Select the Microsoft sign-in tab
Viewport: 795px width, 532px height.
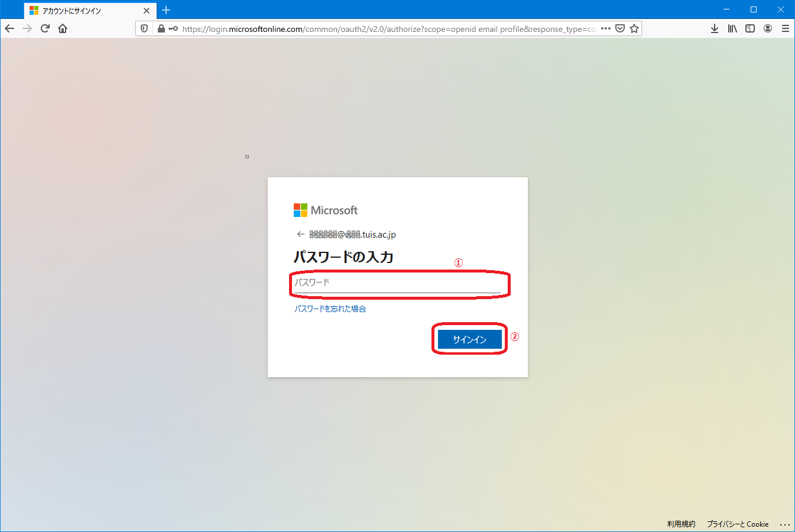pyautogui.click(x=89, y=11)
